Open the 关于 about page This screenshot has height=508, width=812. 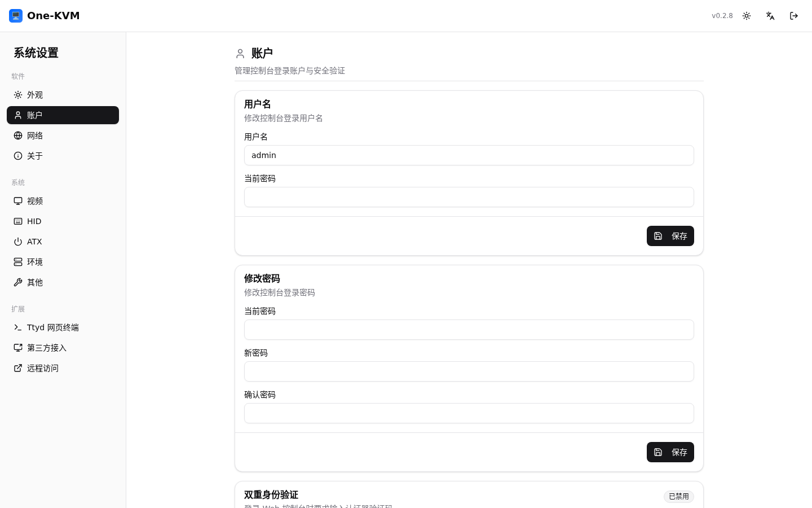tap(63, 156)
